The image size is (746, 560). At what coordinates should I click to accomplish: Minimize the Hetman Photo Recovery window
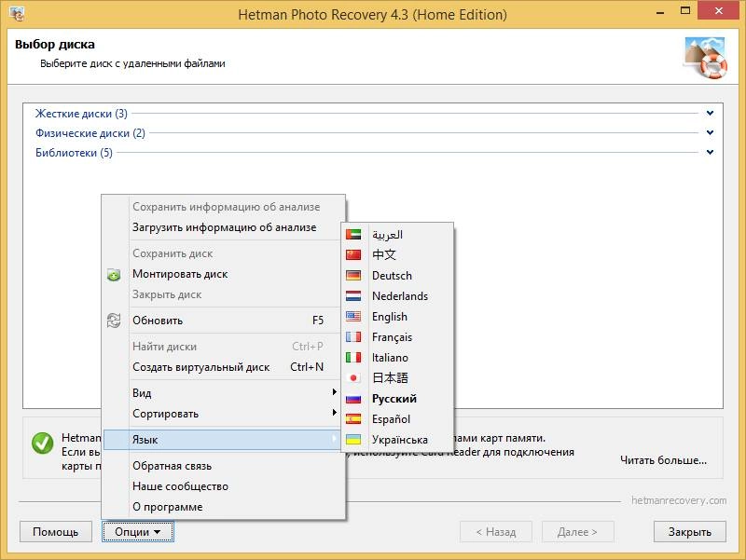660,11
